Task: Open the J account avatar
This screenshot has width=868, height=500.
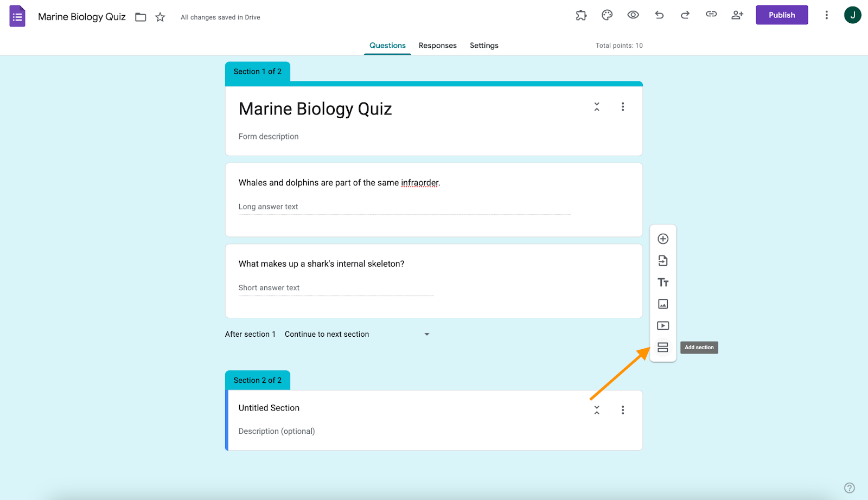Action: point(852,15)
